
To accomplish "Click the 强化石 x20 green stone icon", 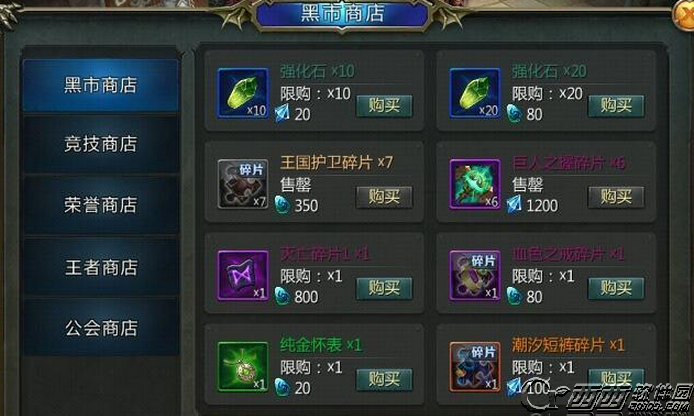I will pyautogui.click(x=474, y=93).
